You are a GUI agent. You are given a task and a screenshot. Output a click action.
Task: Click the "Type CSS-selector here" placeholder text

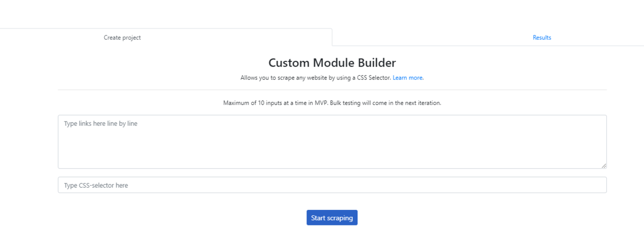tap(96, 186)
